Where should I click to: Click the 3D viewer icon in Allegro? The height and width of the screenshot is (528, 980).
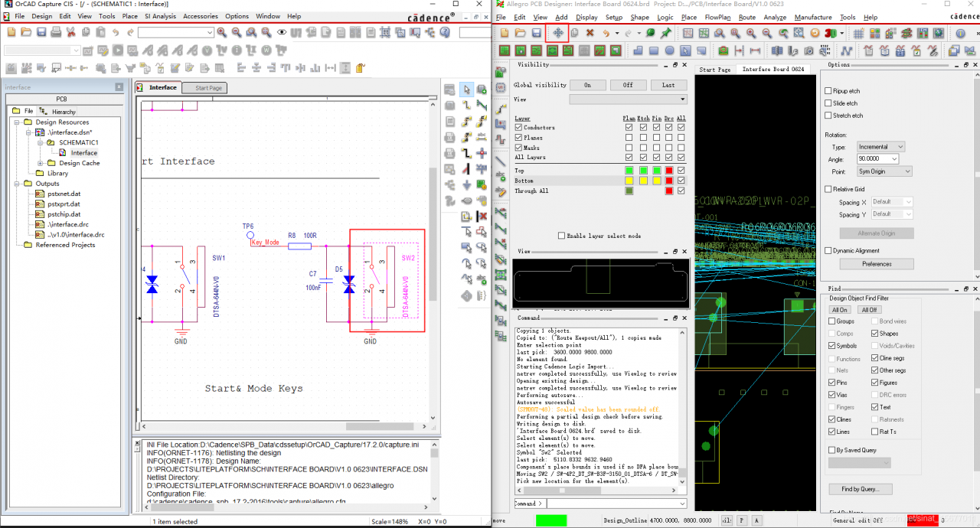tap(832, 33)
